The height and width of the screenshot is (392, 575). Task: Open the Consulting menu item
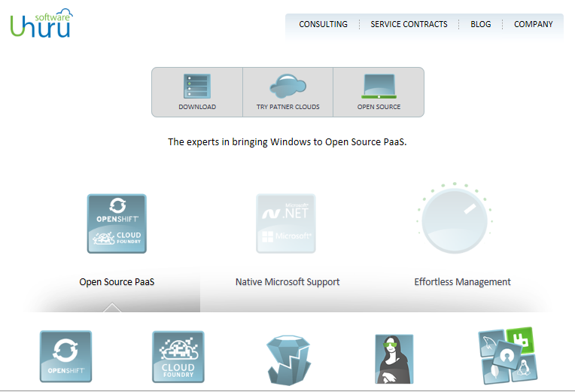tap(323, 24)
